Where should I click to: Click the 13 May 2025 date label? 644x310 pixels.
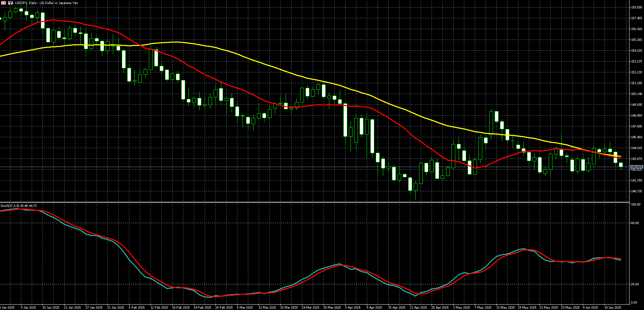coord(506,308)
